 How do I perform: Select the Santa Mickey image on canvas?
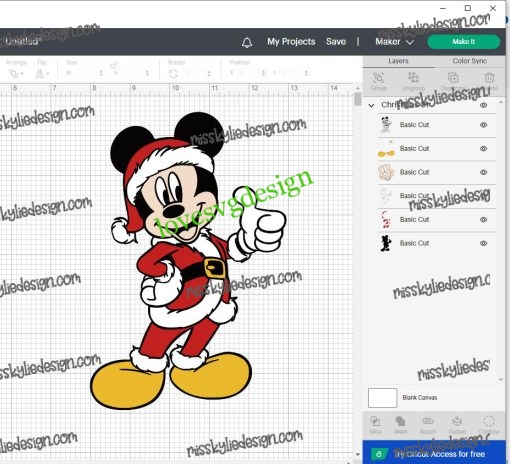188,260
